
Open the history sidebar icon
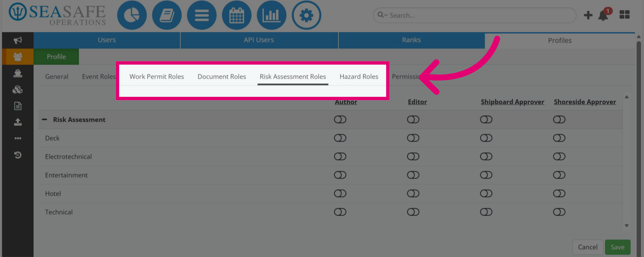(18, 155)
